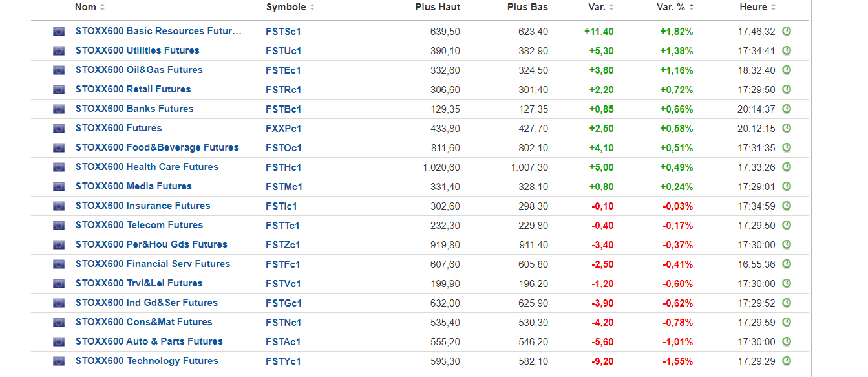Click the clock icon in the Banks Futures row

(787, 109)
